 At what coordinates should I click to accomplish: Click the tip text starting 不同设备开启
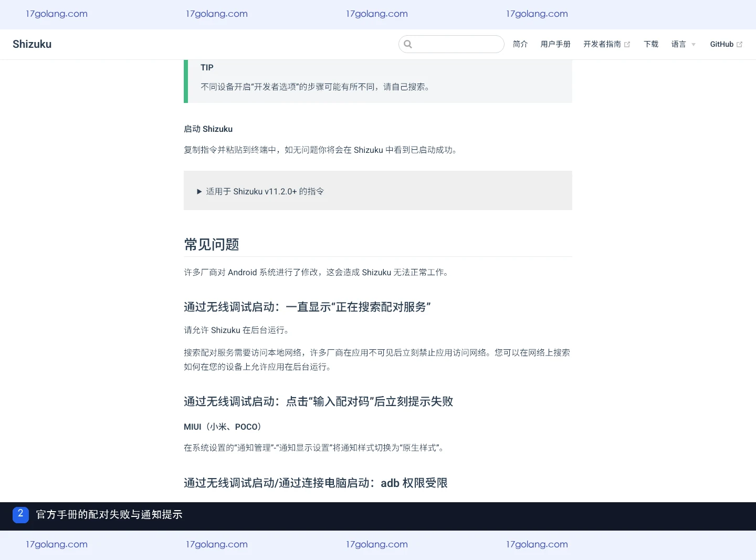[x=316, y=87]
